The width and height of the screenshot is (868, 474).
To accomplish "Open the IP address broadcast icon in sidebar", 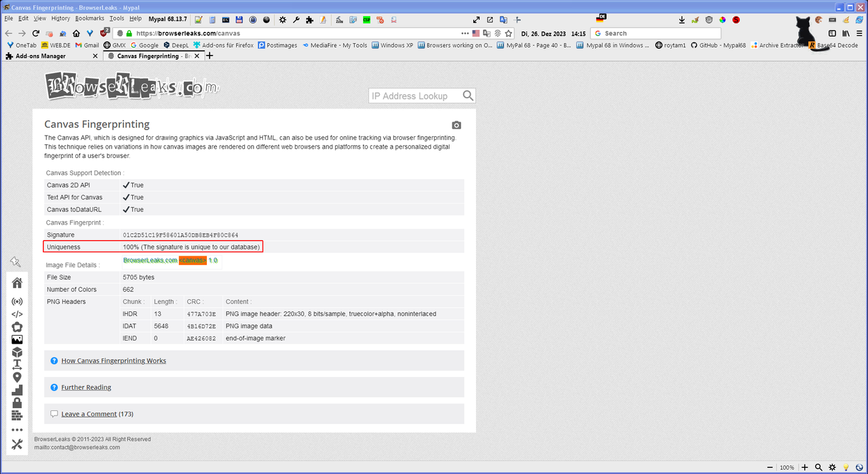I will point(17,302).
